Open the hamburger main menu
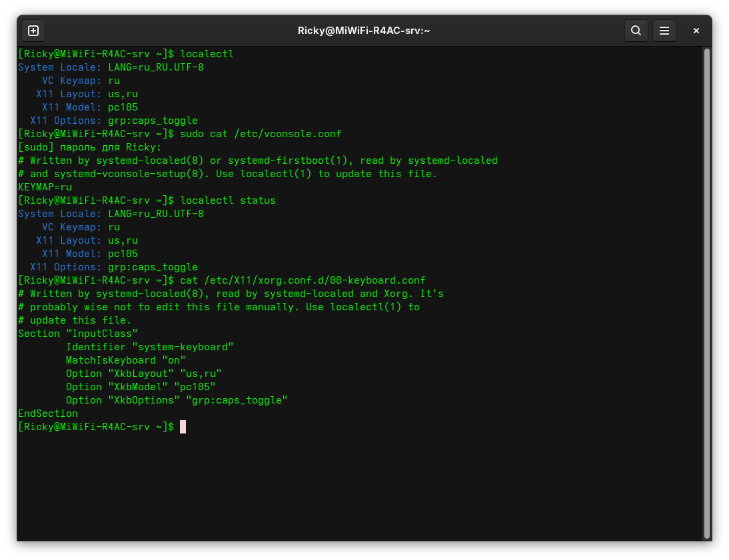The width and height of the screenshot is (729, 560). pos(664,31)
